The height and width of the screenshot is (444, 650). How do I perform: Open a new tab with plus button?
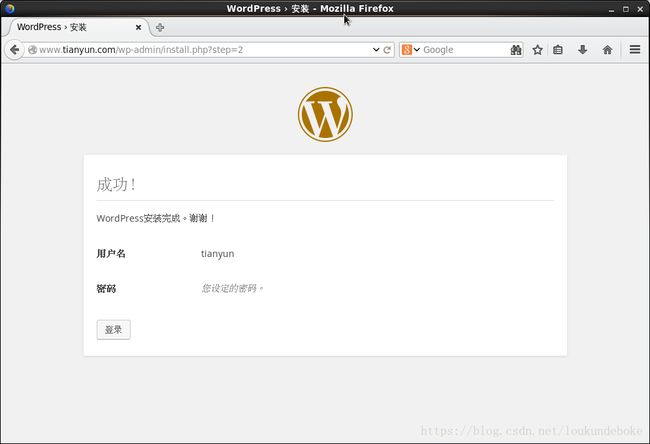pyautogui.click(x=160, y=28)
